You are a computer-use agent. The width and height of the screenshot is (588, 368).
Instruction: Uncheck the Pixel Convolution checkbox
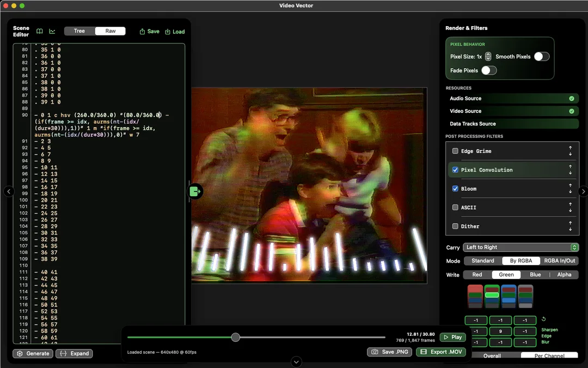pos(455,170)
